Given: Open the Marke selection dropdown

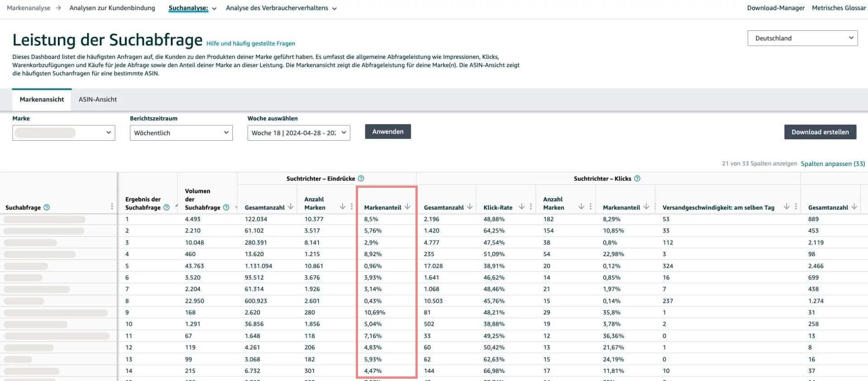Looking at the screenshot, I should (x=64, y=133).
